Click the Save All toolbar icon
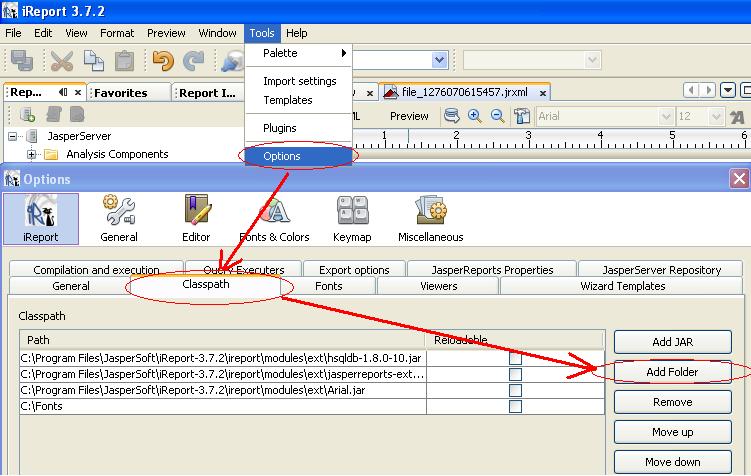Screen dimensions: 751x476 pos(22,61)
